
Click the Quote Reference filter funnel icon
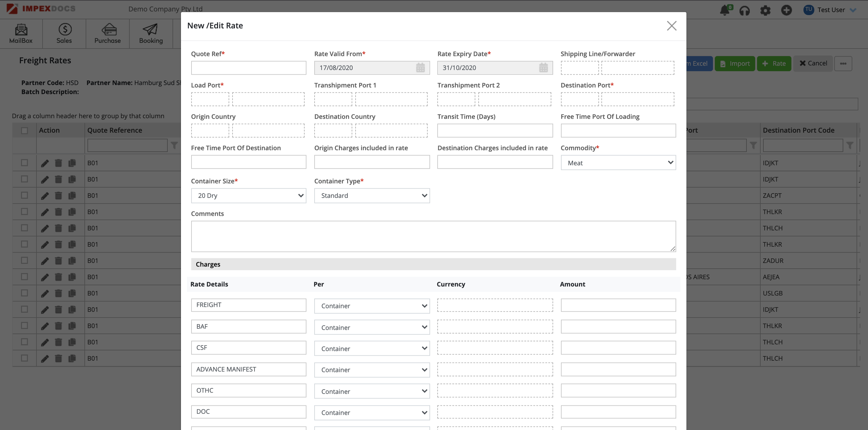coord(174,145)
